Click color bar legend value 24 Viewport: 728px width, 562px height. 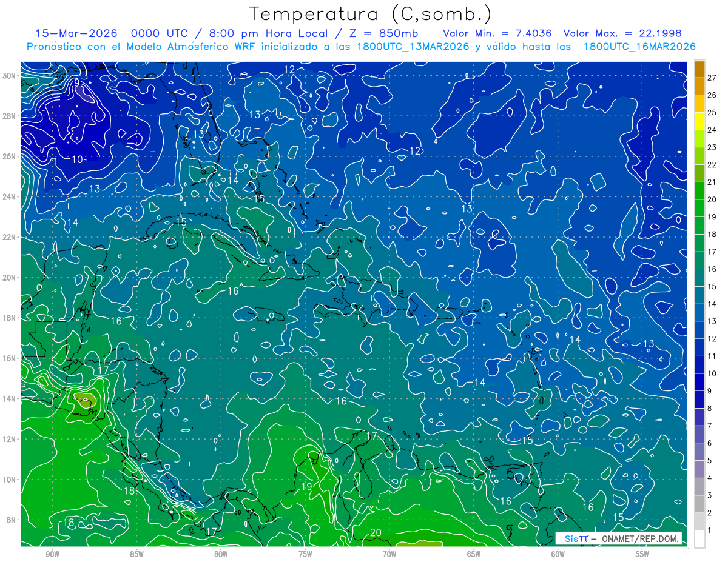(x=712, y=130)
